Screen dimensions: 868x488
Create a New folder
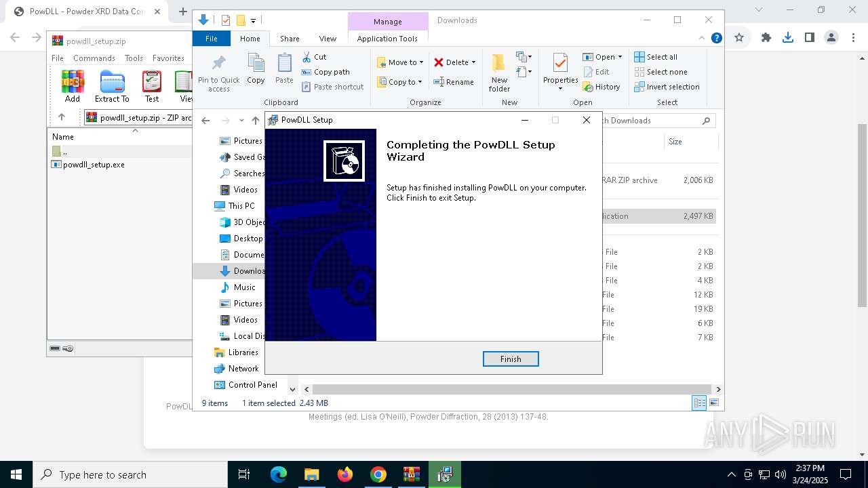tap(499, 73)
